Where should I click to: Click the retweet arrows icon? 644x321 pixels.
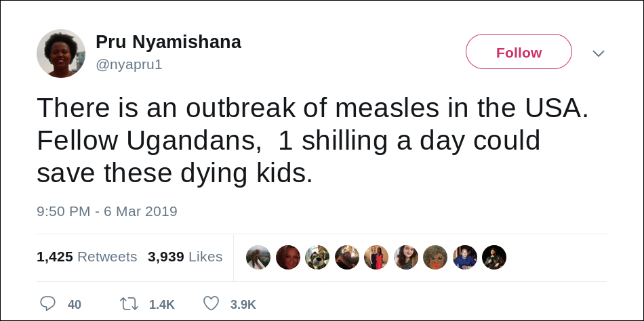tap(129, 304)
